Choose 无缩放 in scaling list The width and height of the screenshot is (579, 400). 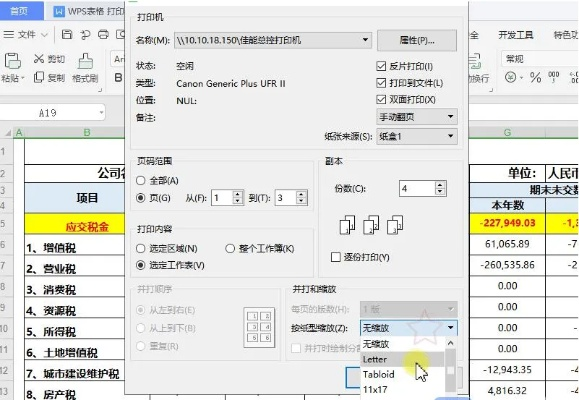(402, 344)
